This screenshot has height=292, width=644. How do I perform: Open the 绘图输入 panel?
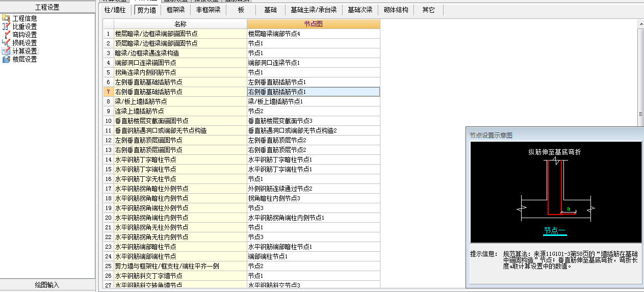[47, 285]
